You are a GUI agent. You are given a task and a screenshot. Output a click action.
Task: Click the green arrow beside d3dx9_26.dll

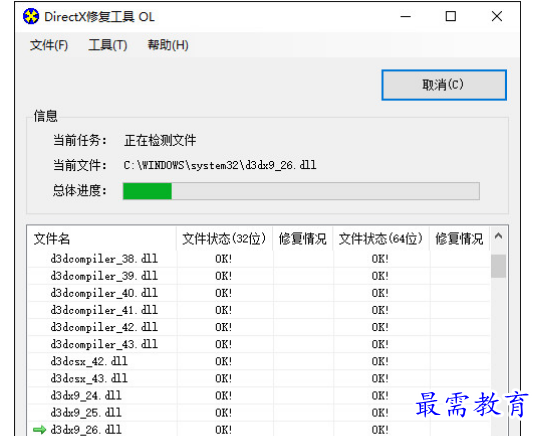(40, 429)
